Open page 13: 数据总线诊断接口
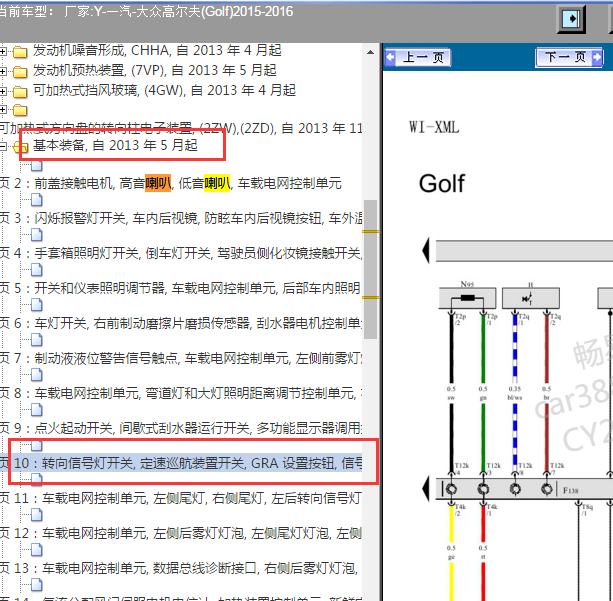 pyautogui.click(x=179, y=568)
